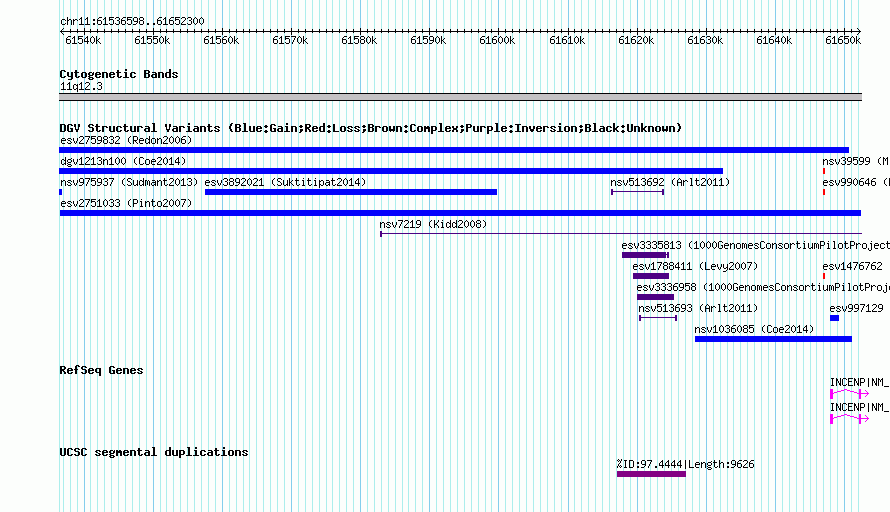Click the nsv39599 red loss marker

[x=824, y=171]
